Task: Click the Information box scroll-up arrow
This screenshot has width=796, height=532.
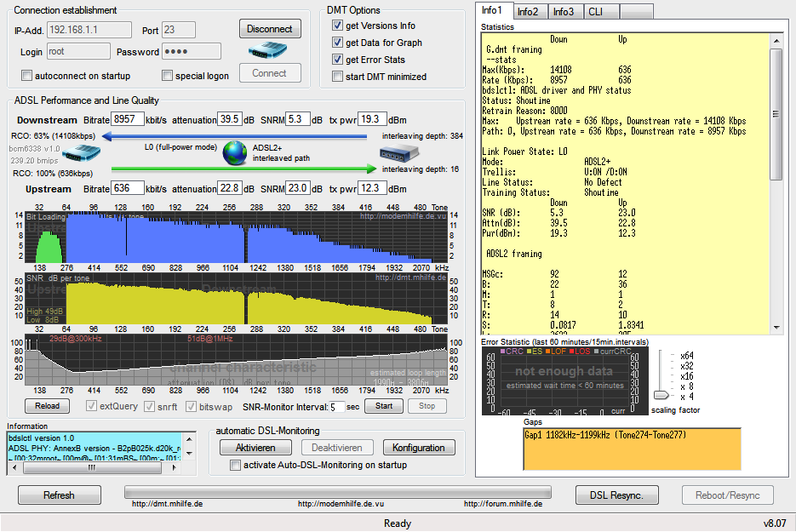Action: pyautogui.click(x=189, y=439)
